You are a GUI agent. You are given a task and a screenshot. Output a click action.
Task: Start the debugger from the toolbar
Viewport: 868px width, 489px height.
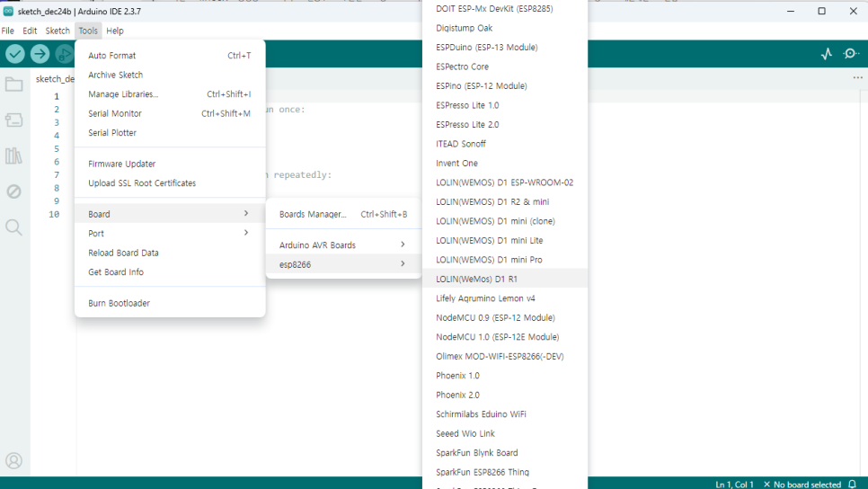(64, 54)
